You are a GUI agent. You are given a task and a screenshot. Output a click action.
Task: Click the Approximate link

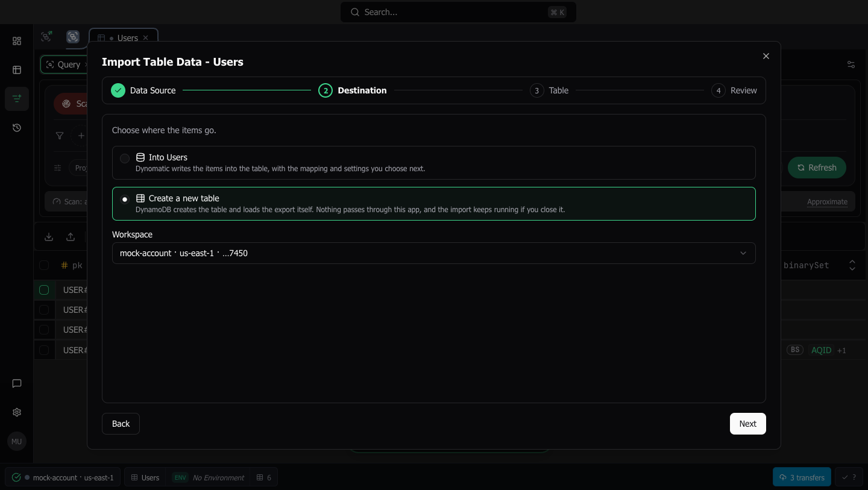pyautogui.click(x=827, y=202)
